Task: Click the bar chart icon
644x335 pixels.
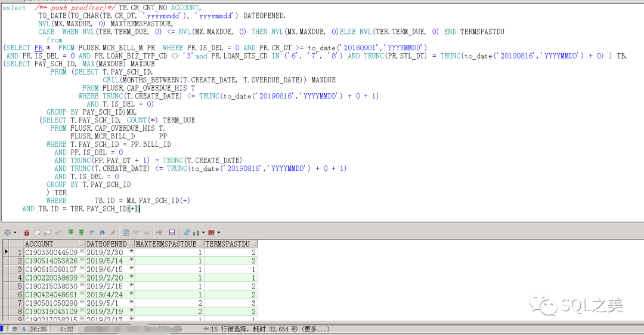Action: pyautogui.click(x=196, y=232)
